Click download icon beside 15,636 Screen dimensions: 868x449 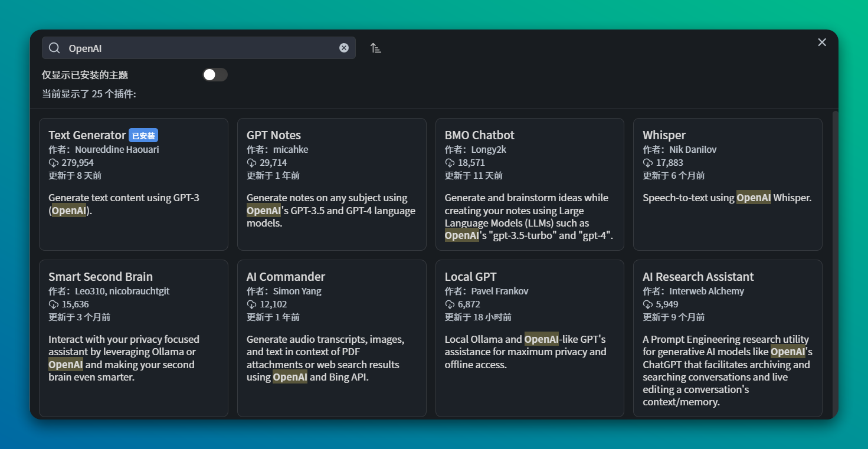54,304
